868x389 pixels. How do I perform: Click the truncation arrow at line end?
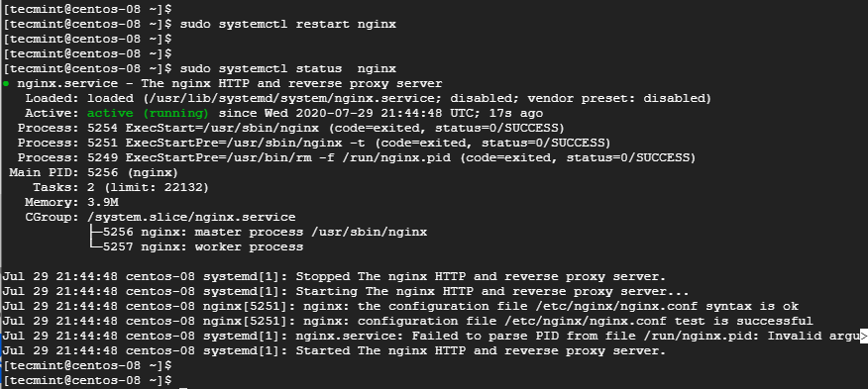(864, 336)
